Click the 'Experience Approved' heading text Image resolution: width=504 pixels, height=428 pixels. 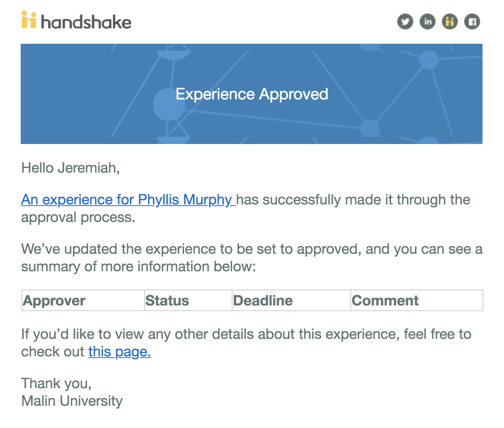click(x=252, y=94)
